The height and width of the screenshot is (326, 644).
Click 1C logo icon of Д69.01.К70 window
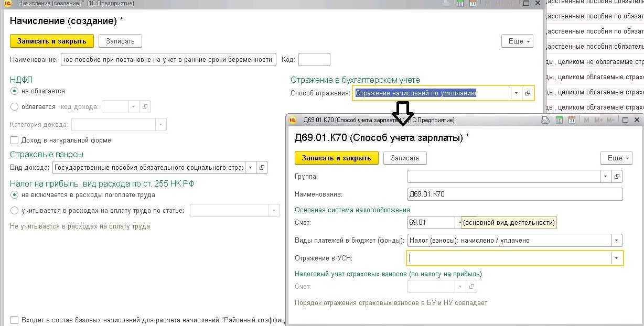294,120
